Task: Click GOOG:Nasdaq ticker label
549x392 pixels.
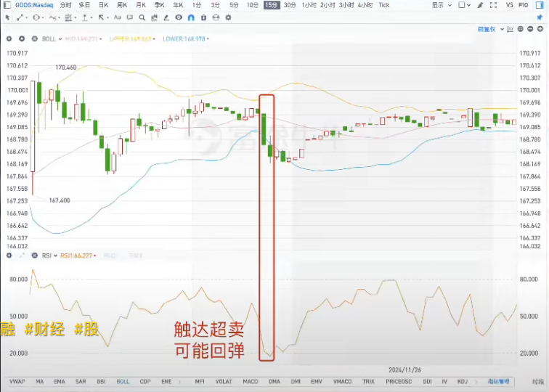Action: point(34,5)
